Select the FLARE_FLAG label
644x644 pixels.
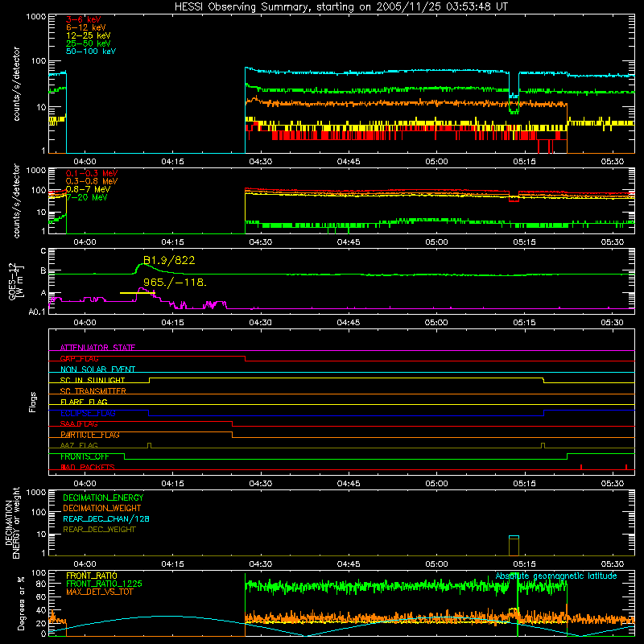pos(84,402)
